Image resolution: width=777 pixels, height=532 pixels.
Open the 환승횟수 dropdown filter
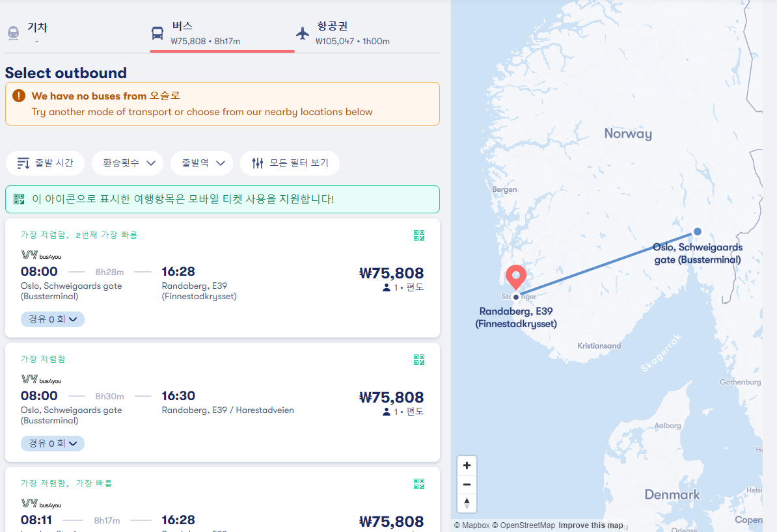pos(128,163)
